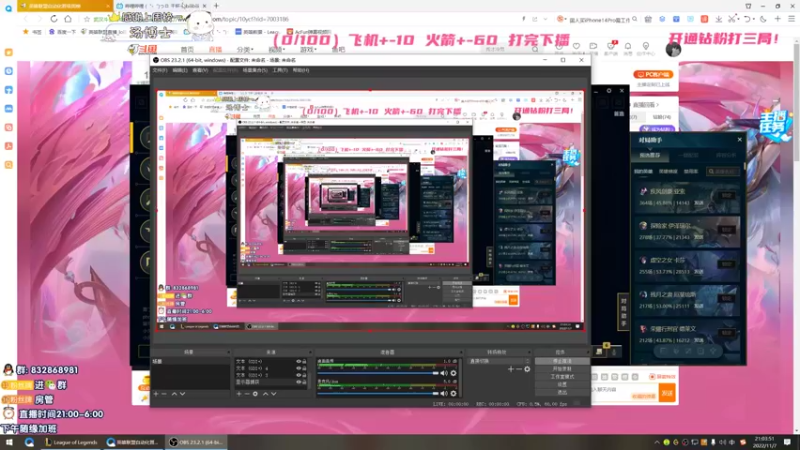
Task: Move the selected source up
Action: 265,394
